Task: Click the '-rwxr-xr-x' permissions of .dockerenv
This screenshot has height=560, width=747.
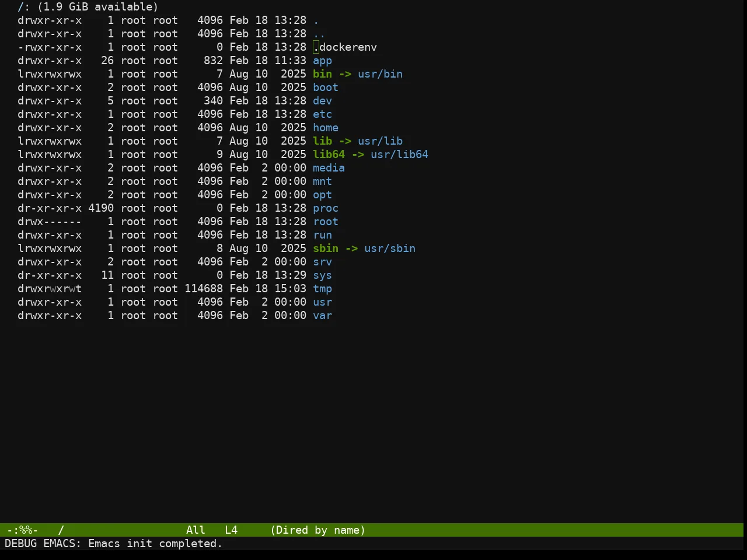Action: click(x=50, y=47)
